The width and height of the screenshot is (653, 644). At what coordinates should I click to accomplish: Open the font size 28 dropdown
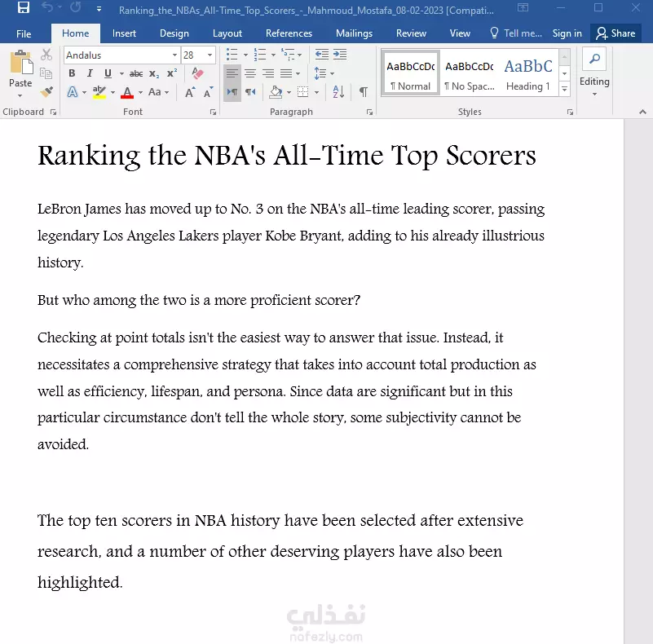210,55
